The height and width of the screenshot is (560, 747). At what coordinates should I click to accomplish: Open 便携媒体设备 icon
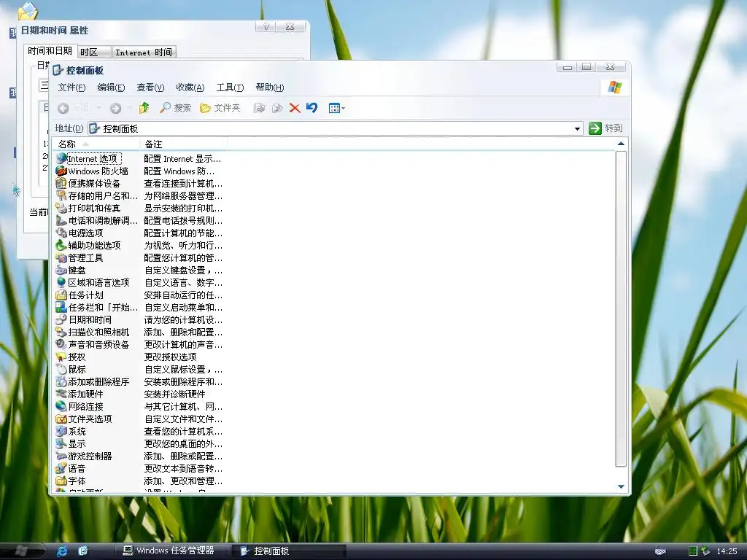61,183
